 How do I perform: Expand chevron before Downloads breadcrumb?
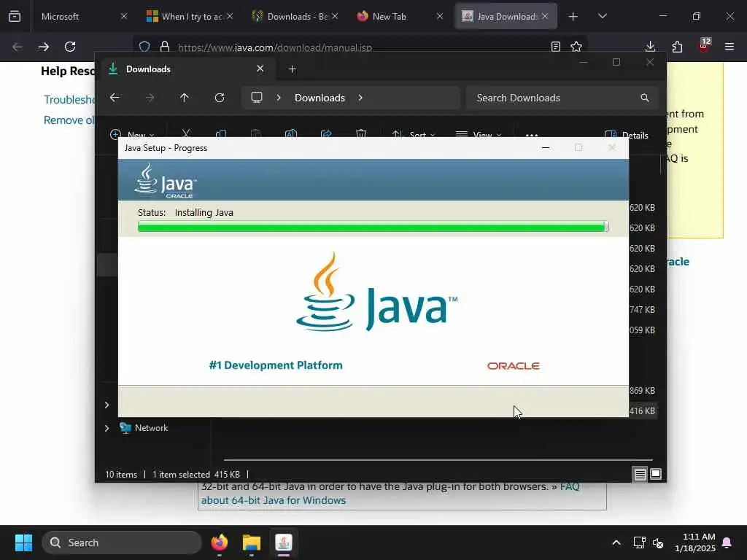tap(279, 98)
